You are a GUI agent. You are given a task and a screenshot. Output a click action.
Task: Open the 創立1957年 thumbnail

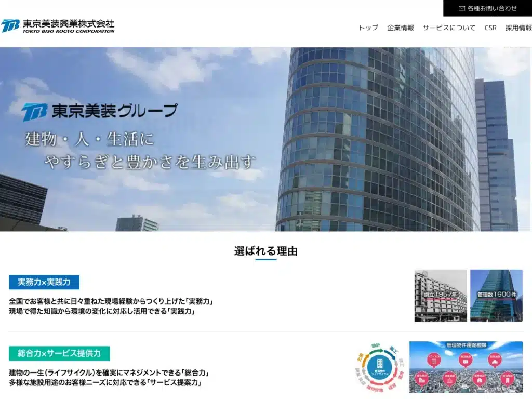click(441, 296)
